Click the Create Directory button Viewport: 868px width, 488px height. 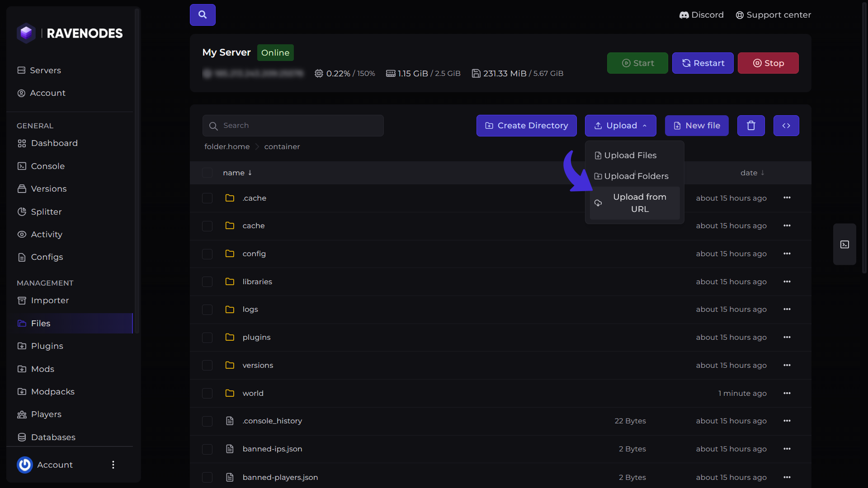[x=526, y=126]
